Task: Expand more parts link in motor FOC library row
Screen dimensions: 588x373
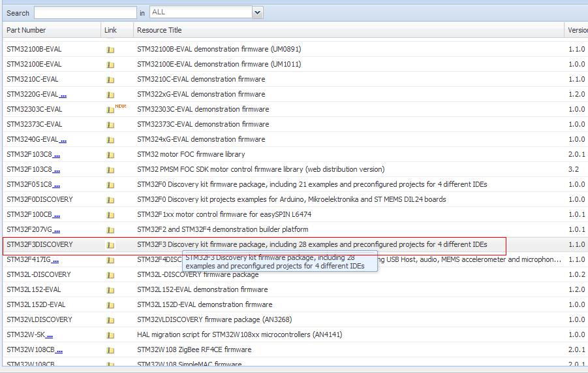Action: [57, 155]
